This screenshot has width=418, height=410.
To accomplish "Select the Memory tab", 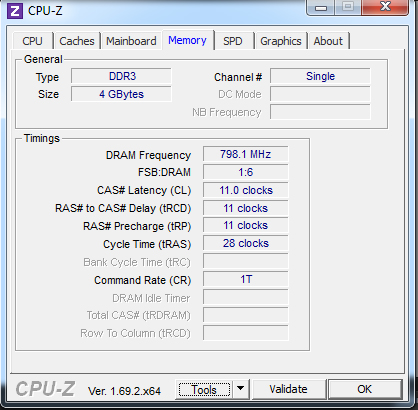I will 187,40.
